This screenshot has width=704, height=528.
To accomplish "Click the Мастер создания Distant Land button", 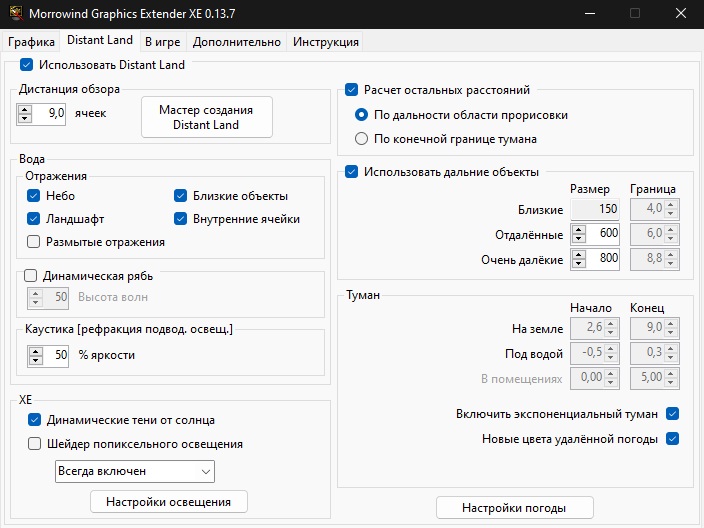I will (206, 117).
